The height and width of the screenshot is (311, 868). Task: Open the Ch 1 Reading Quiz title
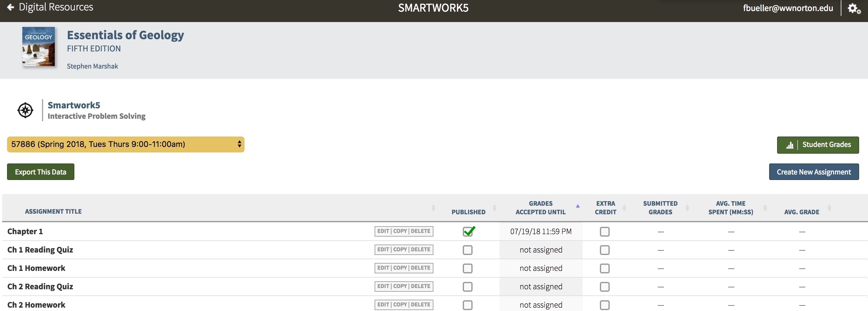[x=40, y=250]
